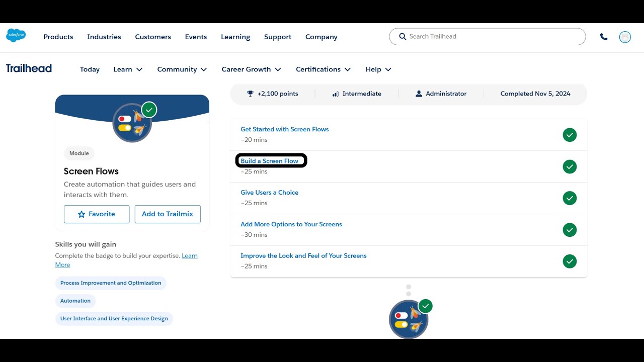This screenshot has width=644, height=362.
Task: Click the Intermediate level text
Action: coord(362,94)
